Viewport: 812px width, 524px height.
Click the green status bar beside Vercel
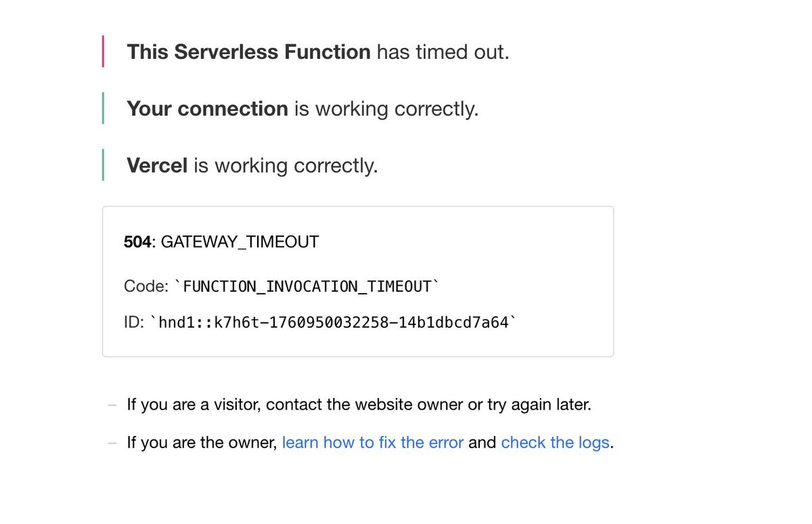pos(103,165)
